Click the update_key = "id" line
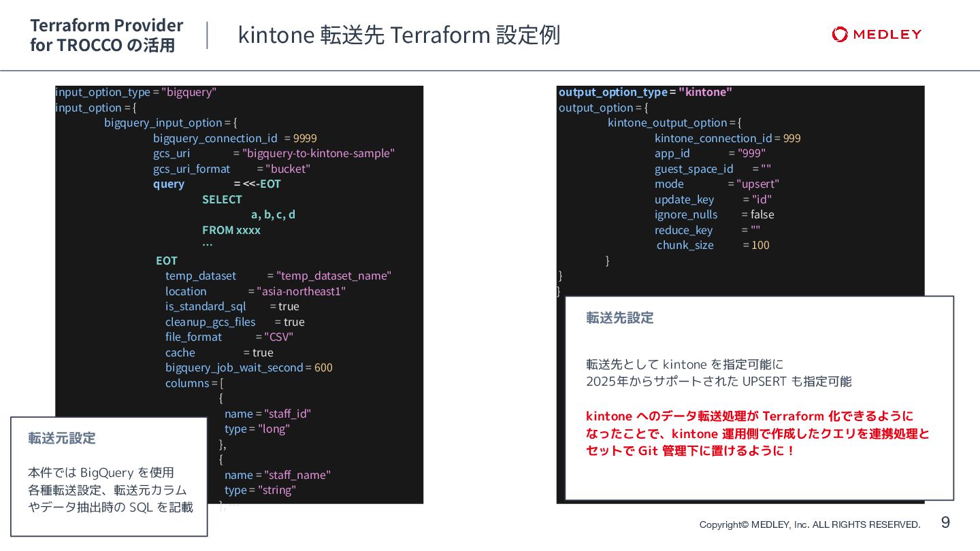The image size is (980, 551). [713, 199]
